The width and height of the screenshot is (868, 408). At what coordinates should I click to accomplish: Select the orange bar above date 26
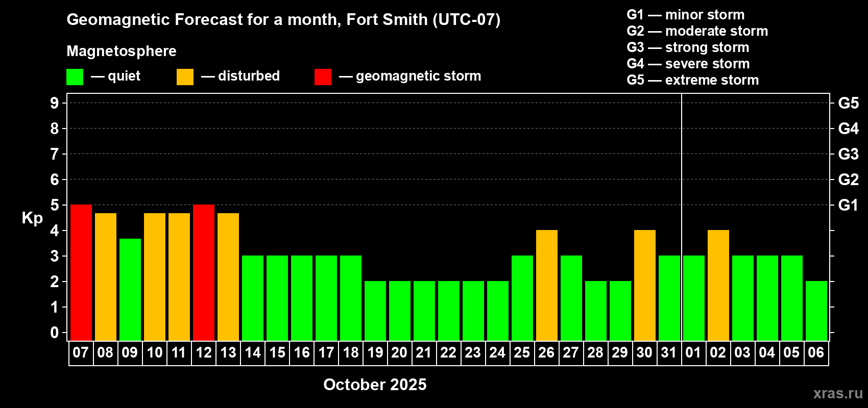(x=547, y=286)
